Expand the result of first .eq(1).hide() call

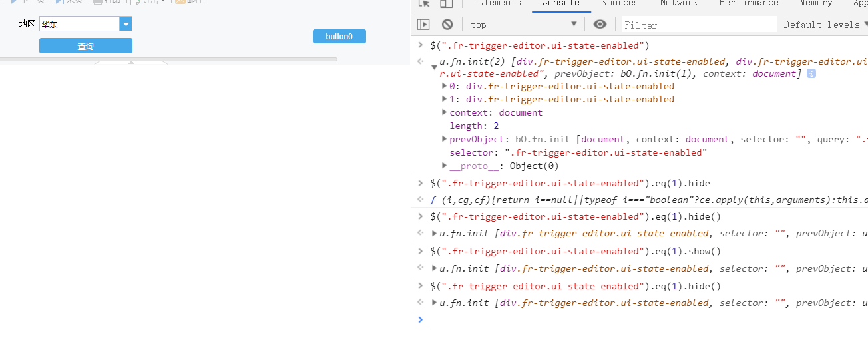[x=434, y=233]
